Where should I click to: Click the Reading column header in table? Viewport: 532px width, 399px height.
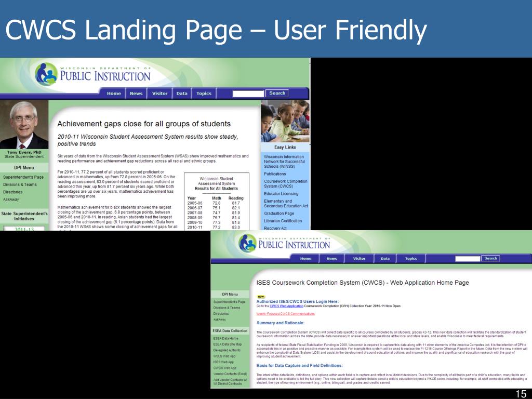pos(236,198)
